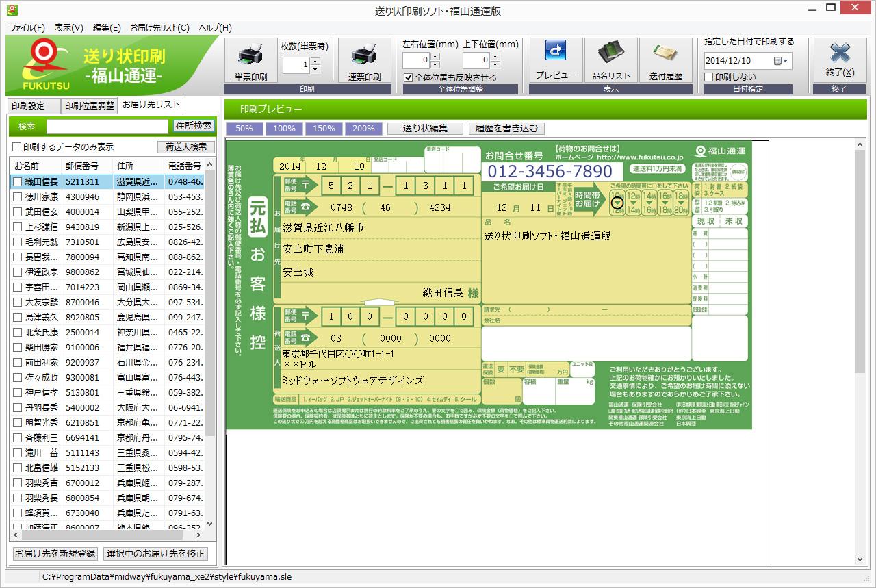
Task: Click 送り状編集 button
Action: pyautogui.click(x=424, y=129)
